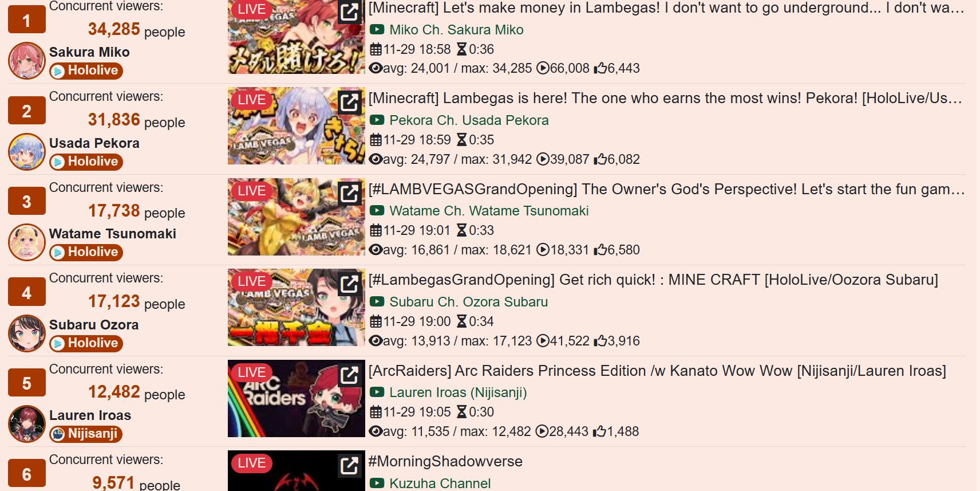Open Pekora Ch. Usada Pekora channel link
Screen dimensions: 980x491
pos(469,120)
